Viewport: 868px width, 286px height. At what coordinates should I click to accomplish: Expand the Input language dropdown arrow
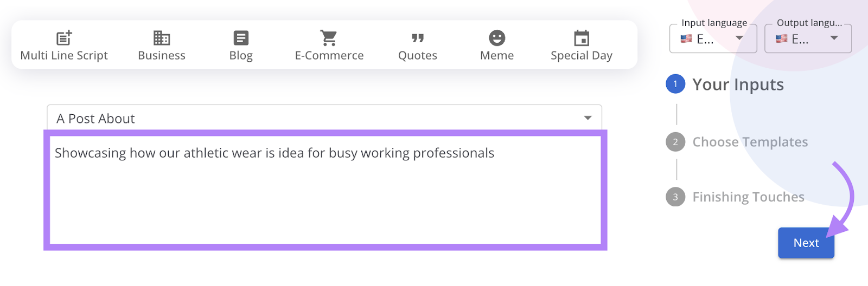click(739, 38)
